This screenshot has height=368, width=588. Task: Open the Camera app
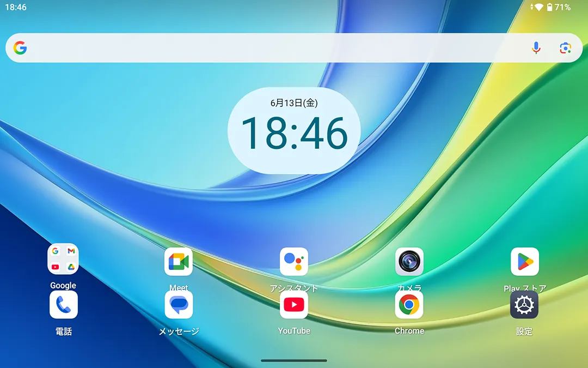point(409,261)
